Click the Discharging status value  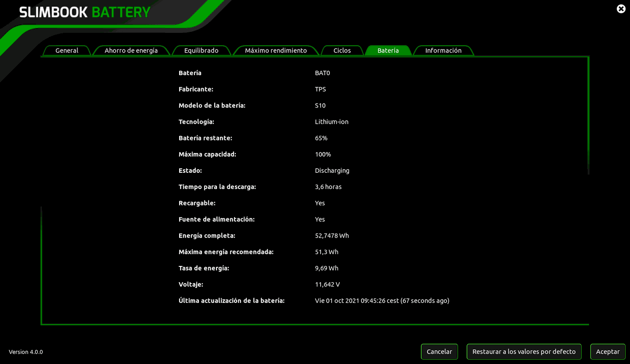tap(332, 171)
